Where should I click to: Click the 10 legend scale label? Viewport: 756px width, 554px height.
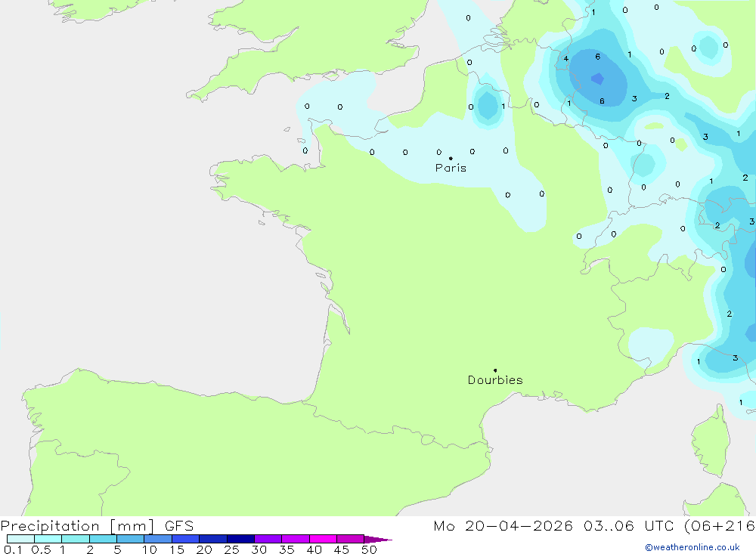(x=150, y=549)
